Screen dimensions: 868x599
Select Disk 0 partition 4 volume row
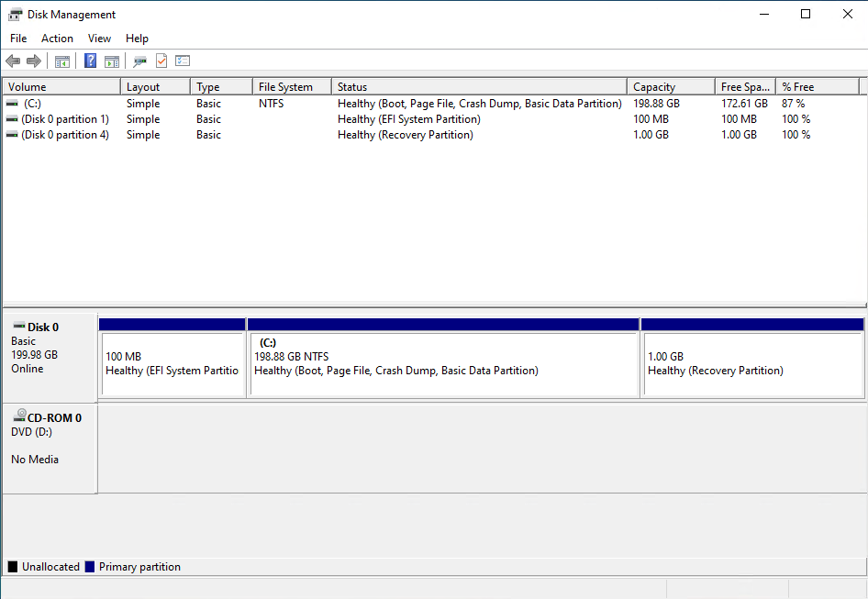(435, 135)
